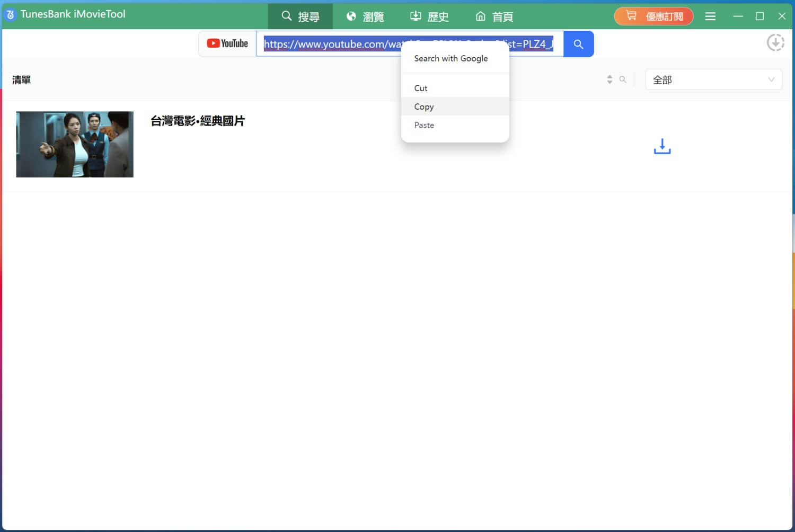Select the 搜尋 tab

click(x=300, y=16)
